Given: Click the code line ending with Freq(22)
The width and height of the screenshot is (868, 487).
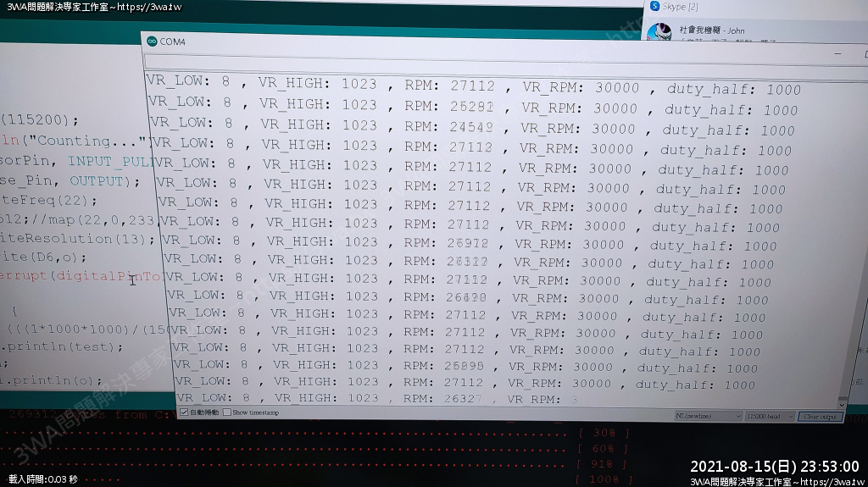Looking at the screenshot, I should tap(49, 202).
